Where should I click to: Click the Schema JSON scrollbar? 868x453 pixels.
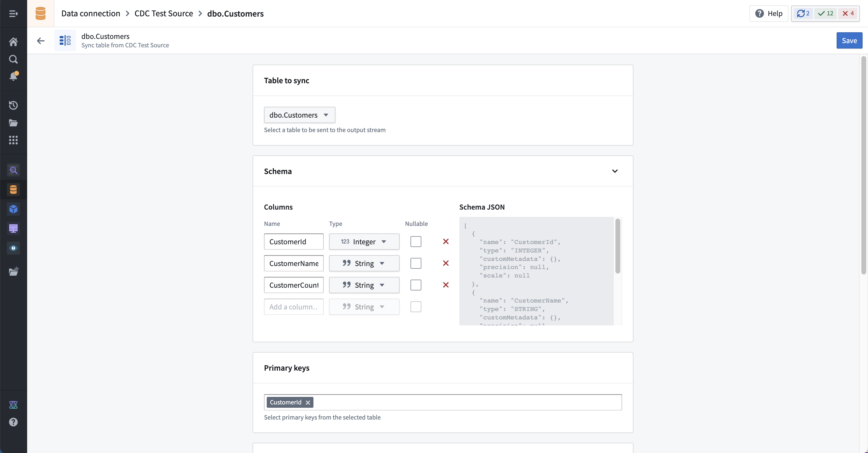point(618,246)
